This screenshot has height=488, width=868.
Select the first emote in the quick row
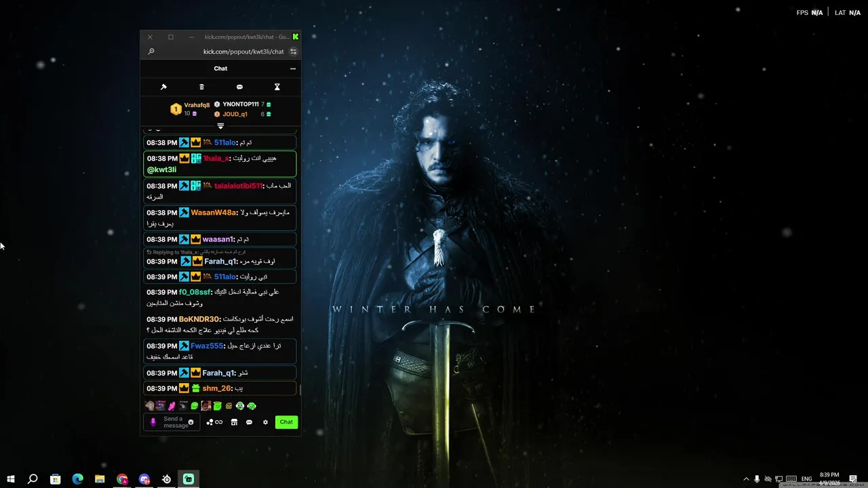(150, 406)
